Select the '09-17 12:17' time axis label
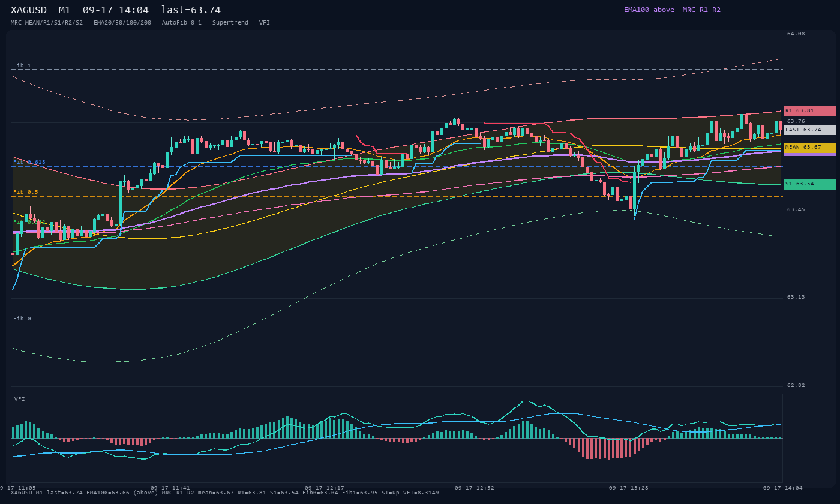This screenshot has height=504, width=840. (x=325, y=488)
